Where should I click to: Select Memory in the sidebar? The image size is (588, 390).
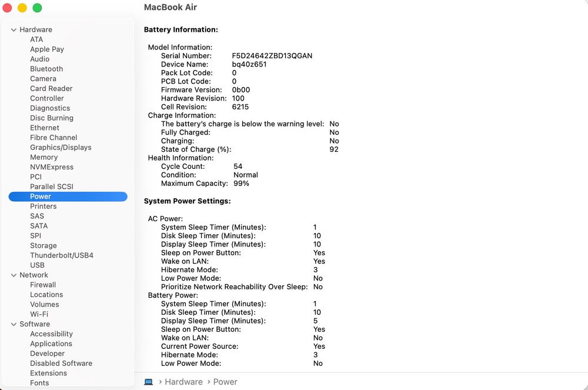[44, 157]
